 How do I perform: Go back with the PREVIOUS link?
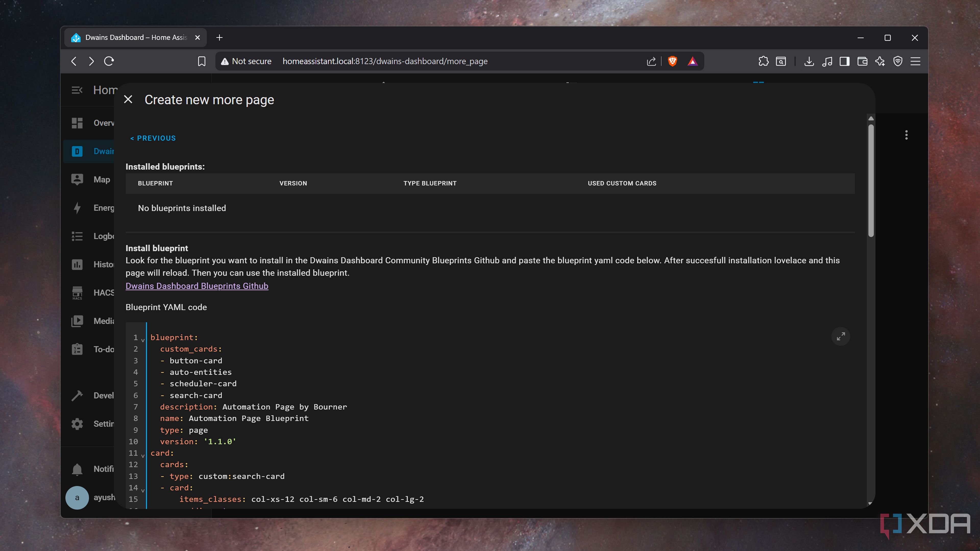(x=153, y=139)
